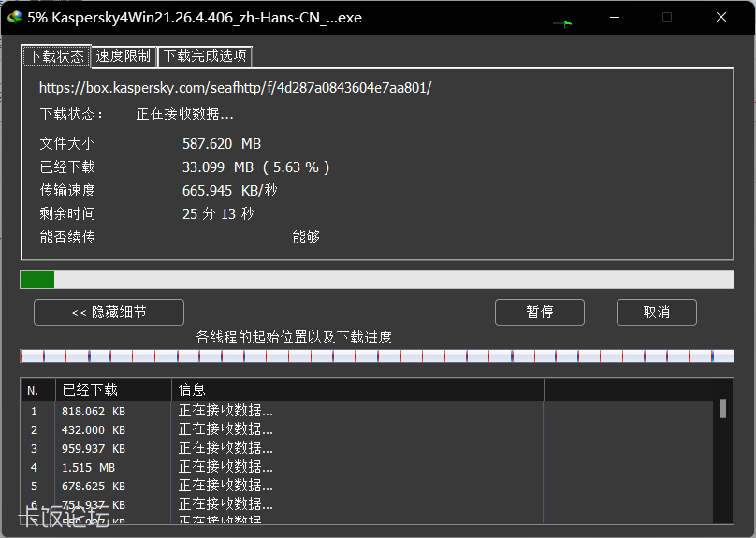Screen dimensions: 756x538
Task: Select the box.kaspersky.com download URL text
Action: tap(235, 88)
